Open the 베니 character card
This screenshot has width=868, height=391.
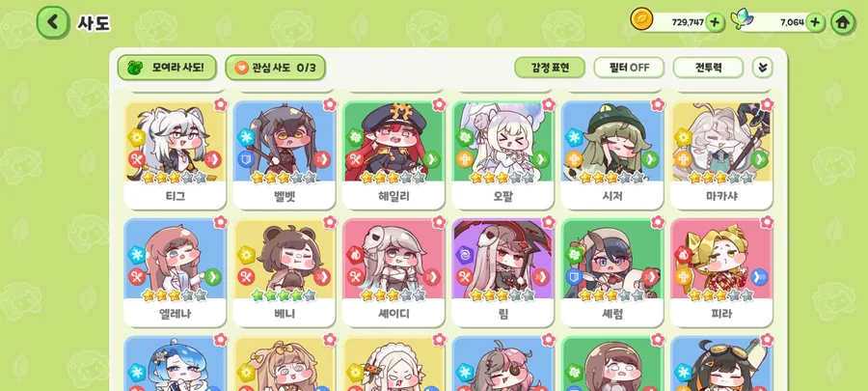[284, 272]
